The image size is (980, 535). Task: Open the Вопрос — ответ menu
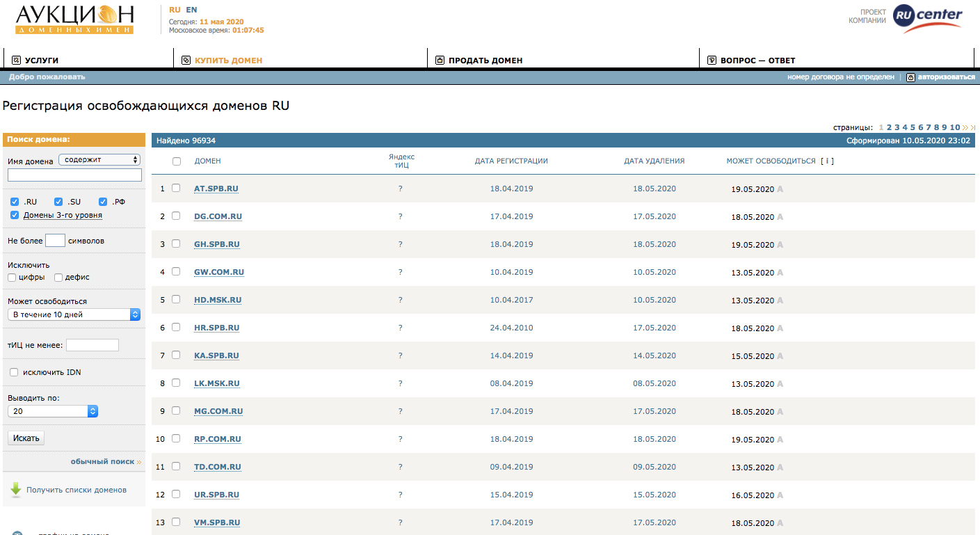[x=757, y=61]
